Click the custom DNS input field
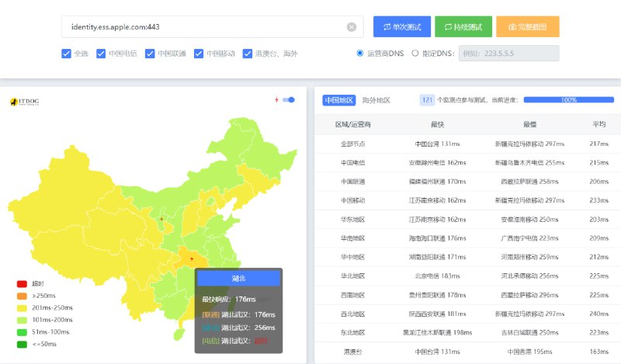 (509, 53)
